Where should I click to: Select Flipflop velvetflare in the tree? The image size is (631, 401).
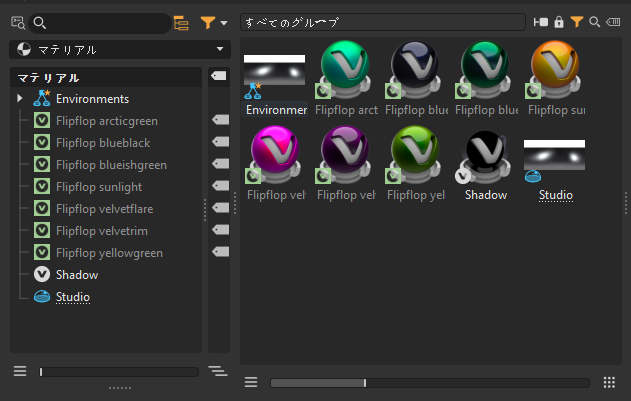104,209
